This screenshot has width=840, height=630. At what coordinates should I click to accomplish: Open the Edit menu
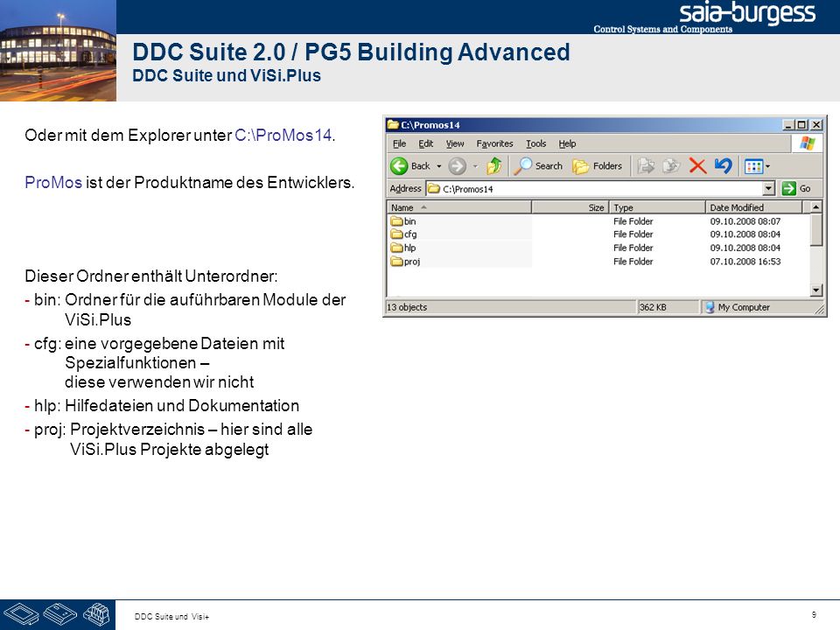426,143
